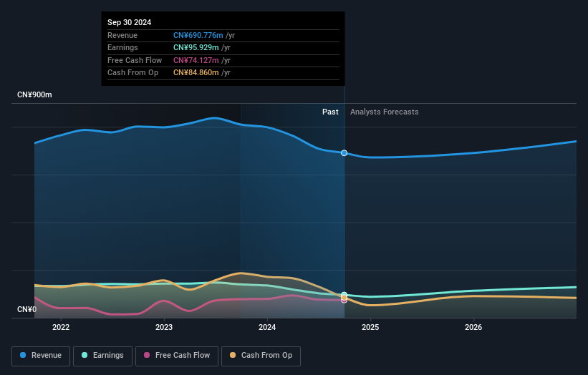
Task: Click the CN¥84.860m cash from op value
Action: 196,73
